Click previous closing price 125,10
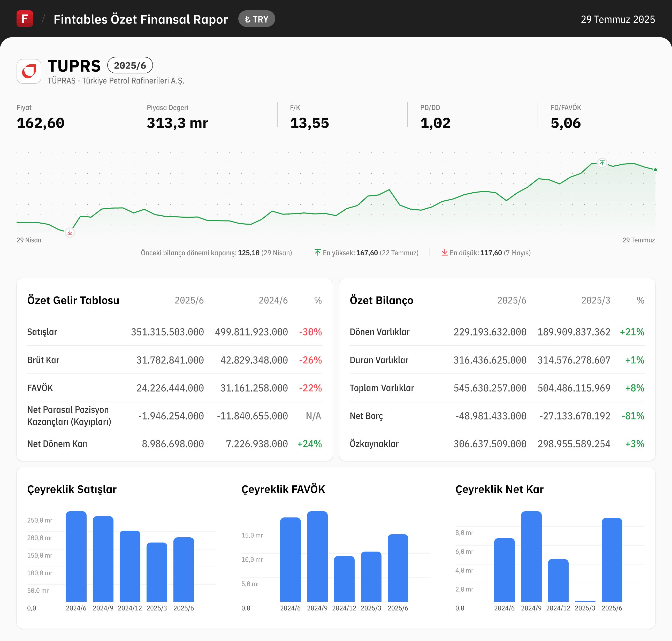 point(249,253)
